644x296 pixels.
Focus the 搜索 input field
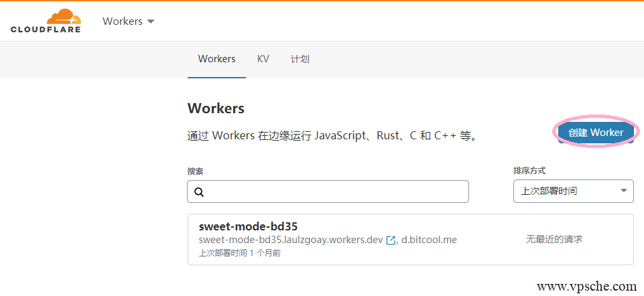pyautogui.click(x=328, y=192)
